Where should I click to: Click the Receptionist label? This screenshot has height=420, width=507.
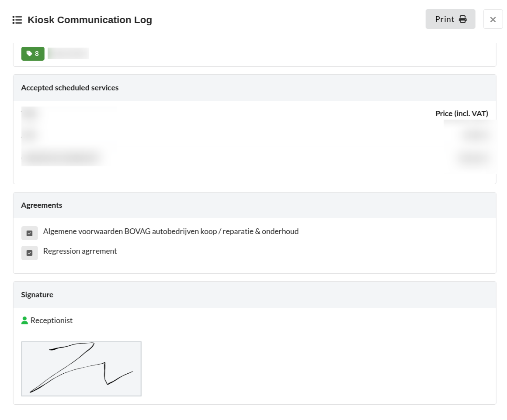tap(52, 320)
